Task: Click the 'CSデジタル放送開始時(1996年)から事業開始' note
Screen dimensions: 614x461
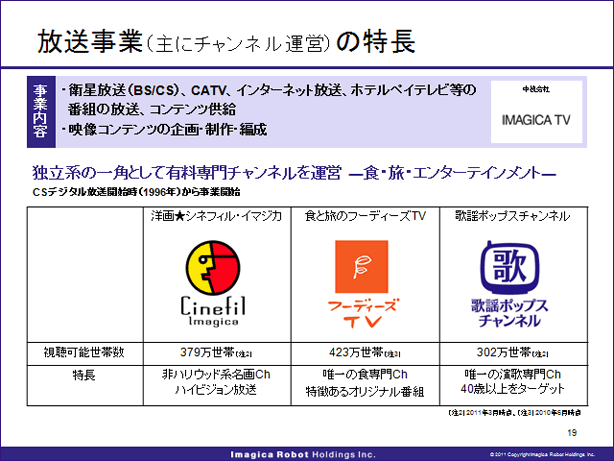Action: pos(136,192)
